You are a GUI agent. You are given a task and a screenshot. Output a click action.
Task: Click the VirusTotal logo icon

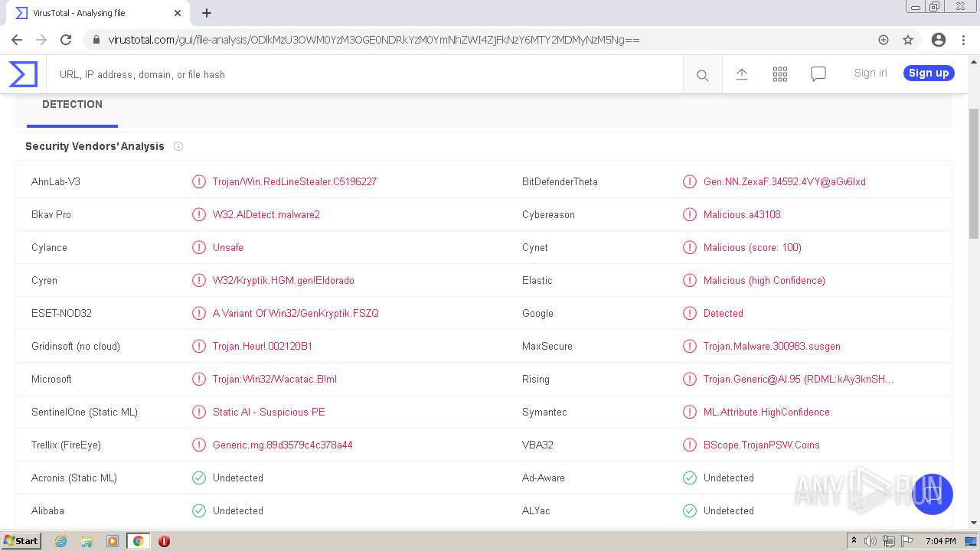(x=23, y=74)
